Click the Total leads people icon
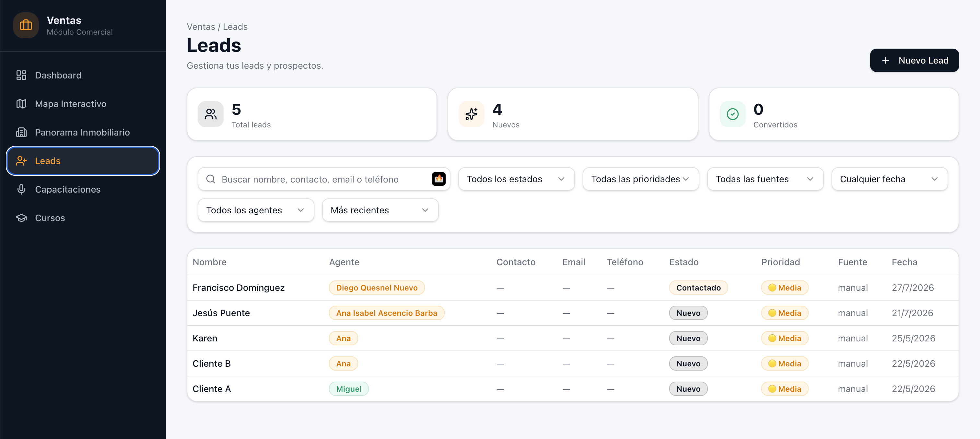980x439 pixels. click(x=210, y=114)
